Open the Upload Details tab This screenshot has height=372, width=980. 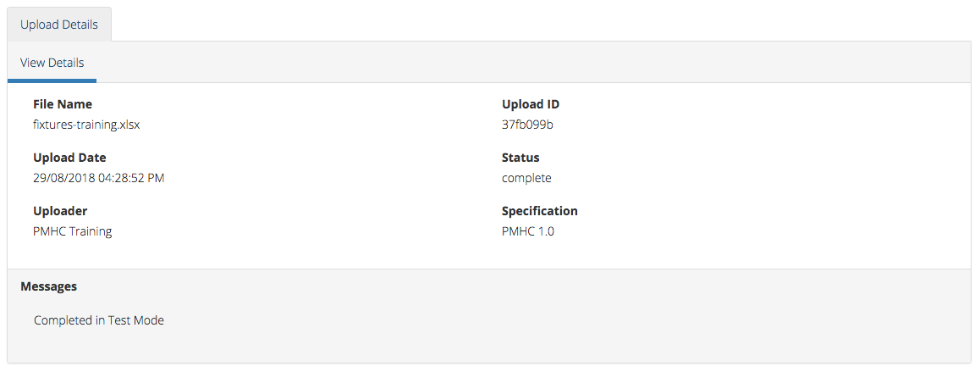[x=59, y=25]
